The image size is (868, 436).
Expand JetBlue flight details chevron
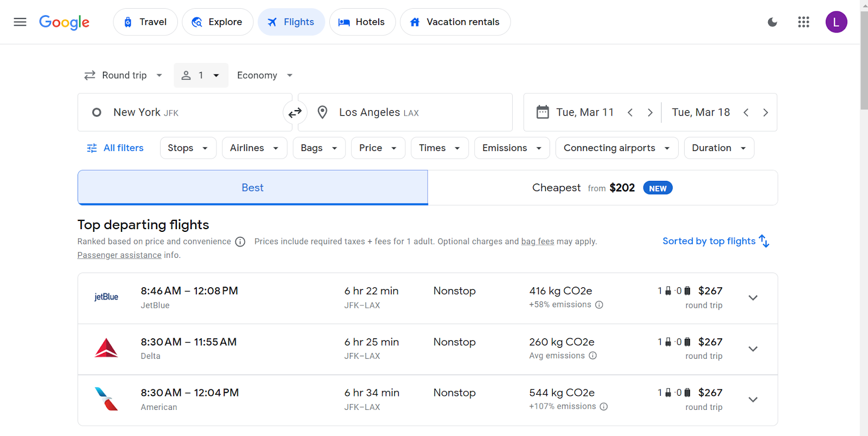[x=753, y=298]
